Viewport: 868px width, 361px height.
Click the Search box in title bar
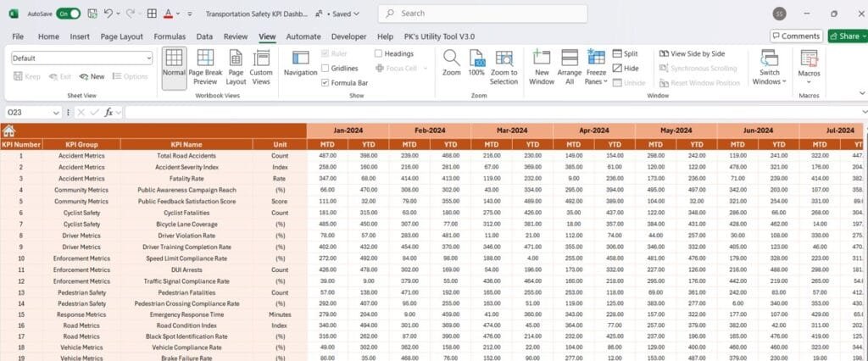point(483,14)
